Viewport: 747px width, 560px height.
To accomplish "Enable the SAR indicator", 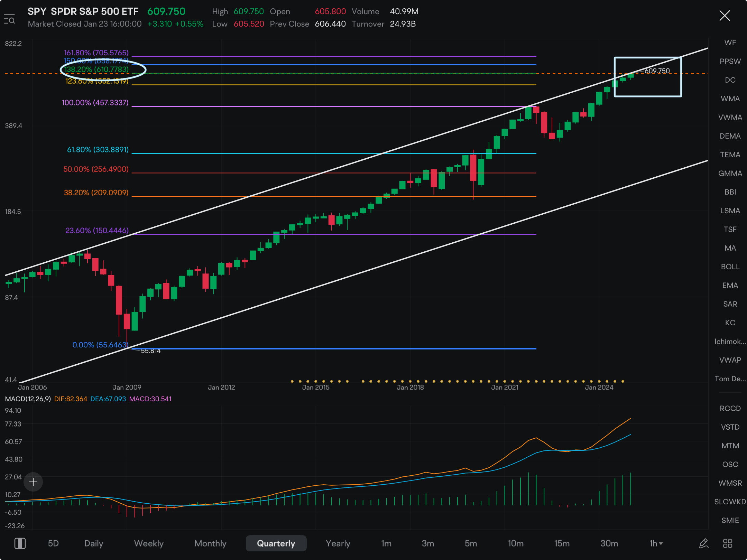I will click(730, 304).
